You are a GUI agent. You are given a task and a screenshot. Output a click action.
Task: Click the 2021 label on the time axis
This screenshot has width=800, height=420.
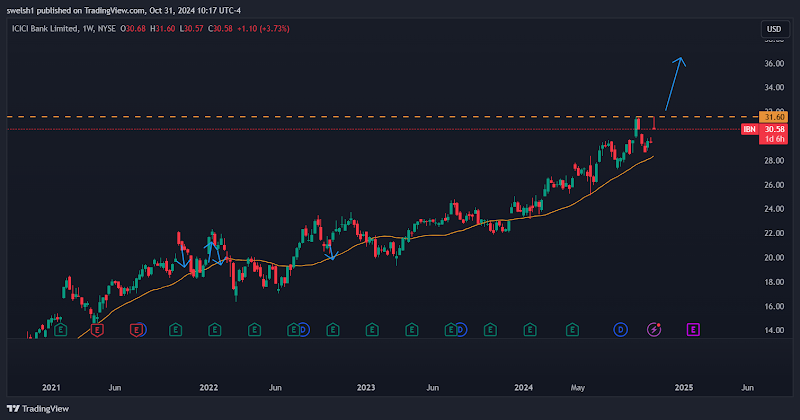point(51,387)
